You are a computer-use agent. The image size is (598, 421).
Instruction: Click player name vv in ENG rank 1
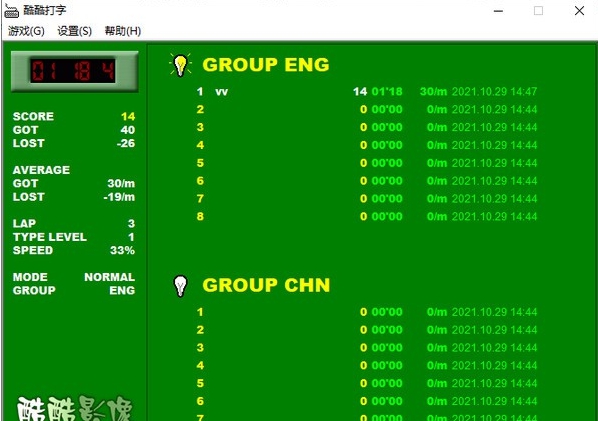click(222, 92)
